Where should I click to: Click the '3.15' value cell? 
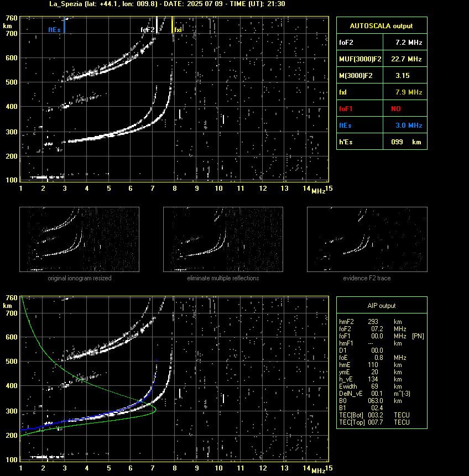(x=405, y=76)
